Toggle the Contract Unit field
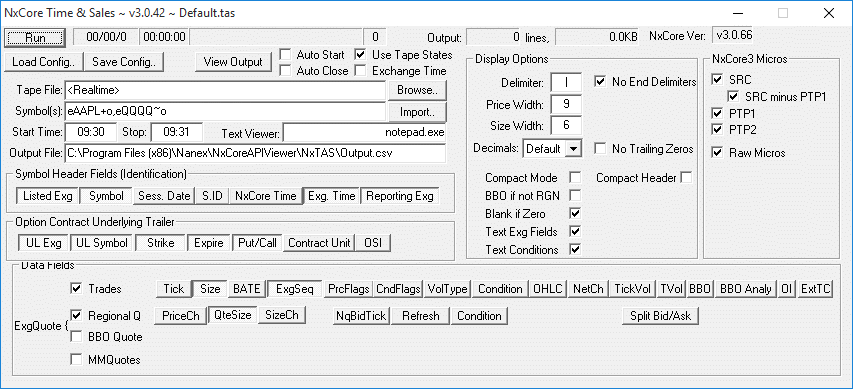Viewport: 853px width, 389px height. click(319, 243)
